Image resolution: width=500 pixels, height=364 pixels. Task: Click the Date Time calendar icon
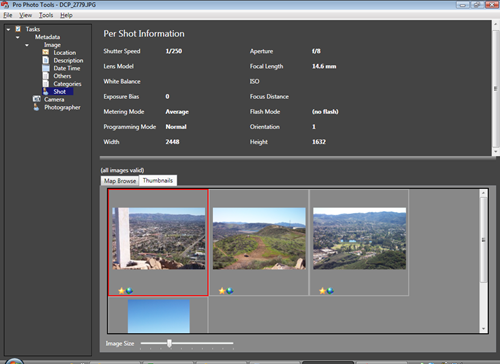coord(46,68)
